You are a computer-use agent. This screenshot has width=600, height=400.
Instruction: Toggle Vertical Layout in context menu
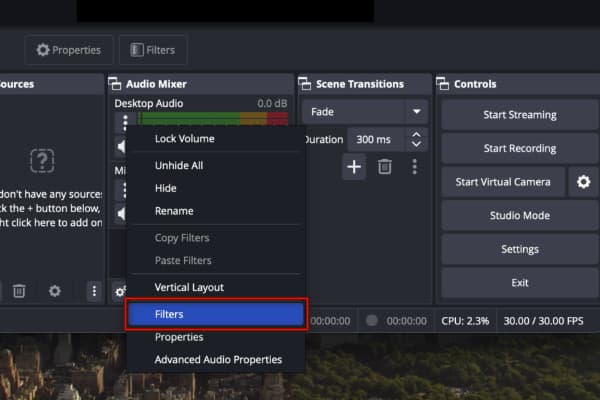[216, 287]
